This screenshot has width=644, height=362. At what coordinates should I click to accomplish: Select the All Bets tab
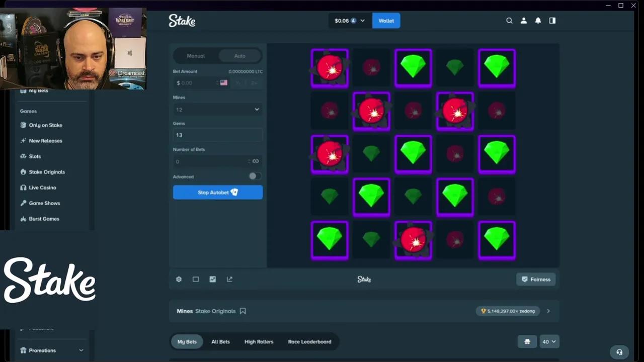[220, 342]
